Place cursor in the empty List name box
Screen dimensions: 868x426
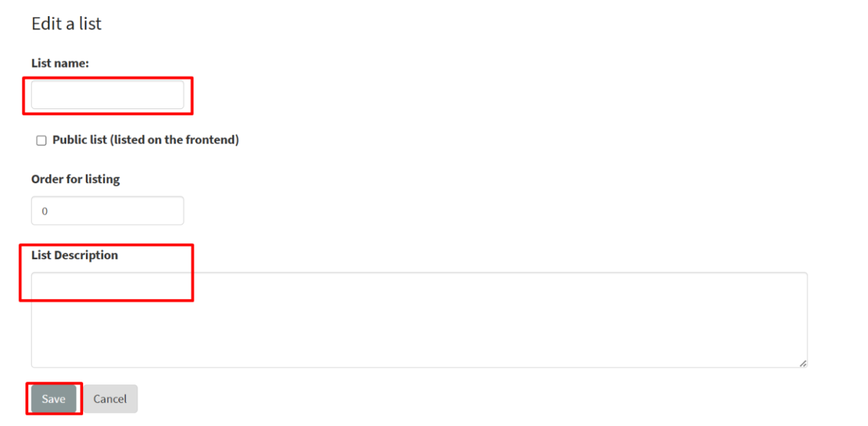point(107,95)
